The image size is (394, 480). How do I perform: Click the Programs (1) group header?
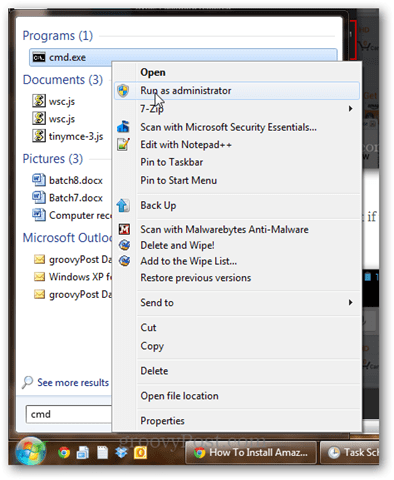coord(58,35)
